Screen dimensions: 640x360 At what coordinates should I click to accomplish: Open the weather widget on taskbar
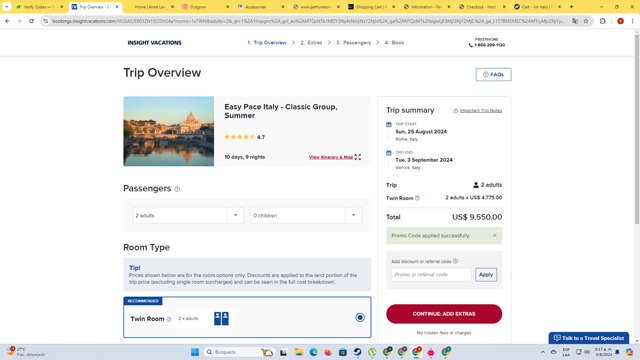(x=25, y=352)
